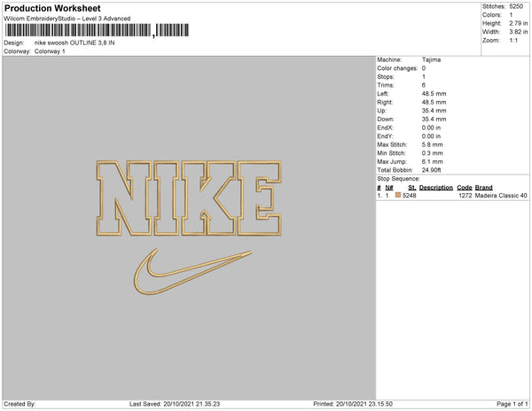
Task: Select the 'Printed: 20/10/2021 23.15.50' text
Action: (x=353, y=404)
